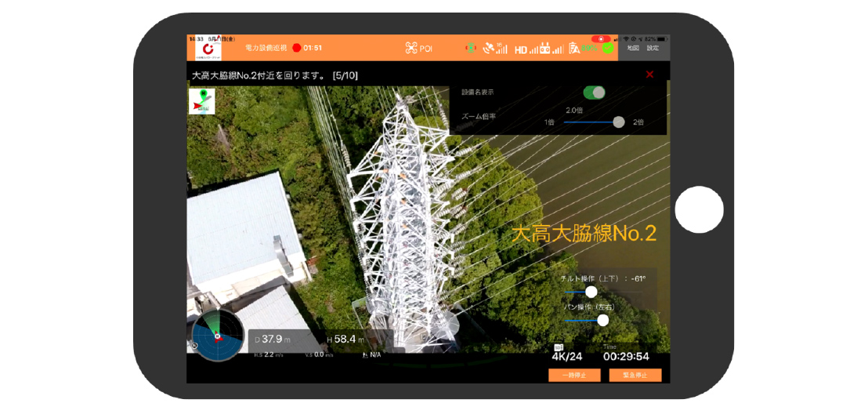The width and height of the screenshot is (868, 414).
Task: Tap the green aircraft status icon
Action: [471, 48]
